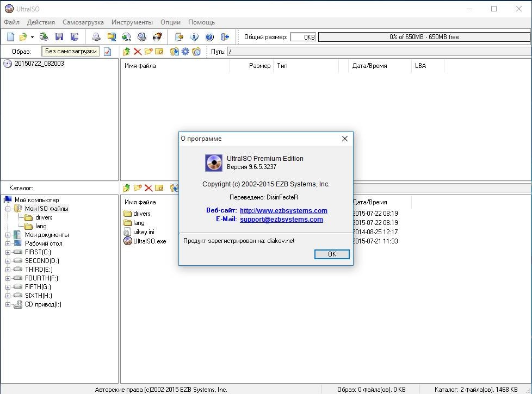Screen dimensions: 532x394
Task: Click the Add files icon in main toolbar
Action: (x=179, y=36)
